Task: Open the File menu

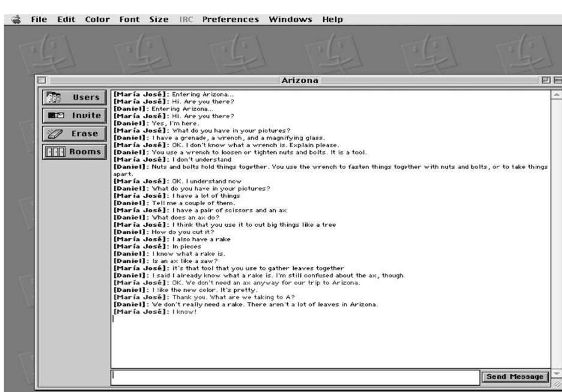Action: [39, 20]
